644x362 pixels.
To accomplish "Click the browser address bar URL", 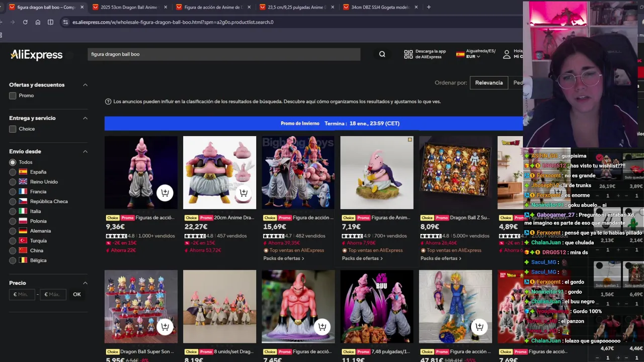I will pyautogui.click(x=173, y=22).
